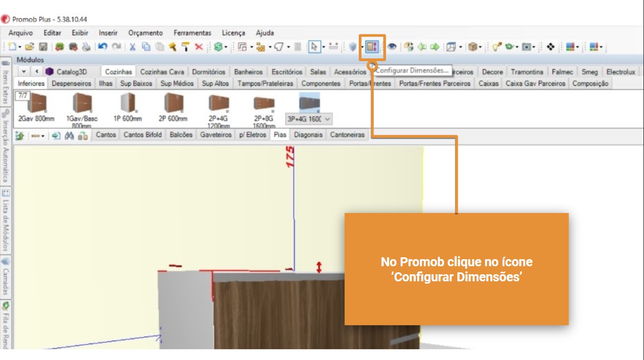Click the scissors Cut icon
644x360 pixels.
coord(133,47)
